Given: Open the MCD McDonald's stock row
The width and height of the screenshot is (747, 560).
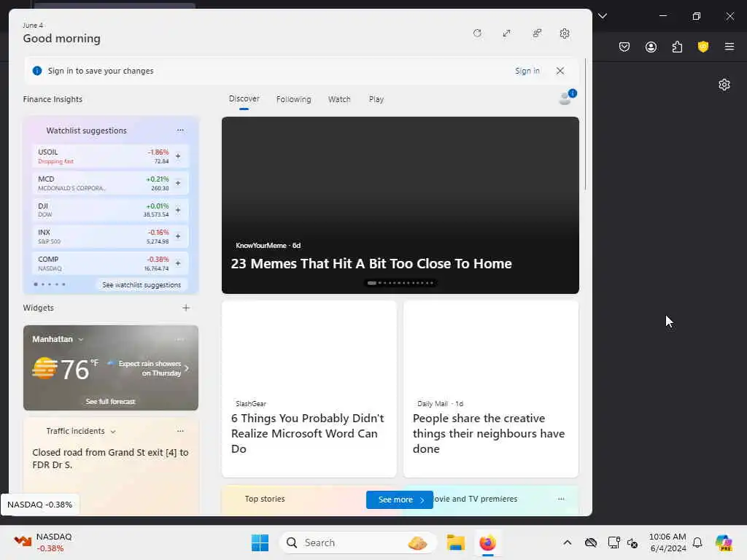Looking at the screenshot, I should [111, 183].
